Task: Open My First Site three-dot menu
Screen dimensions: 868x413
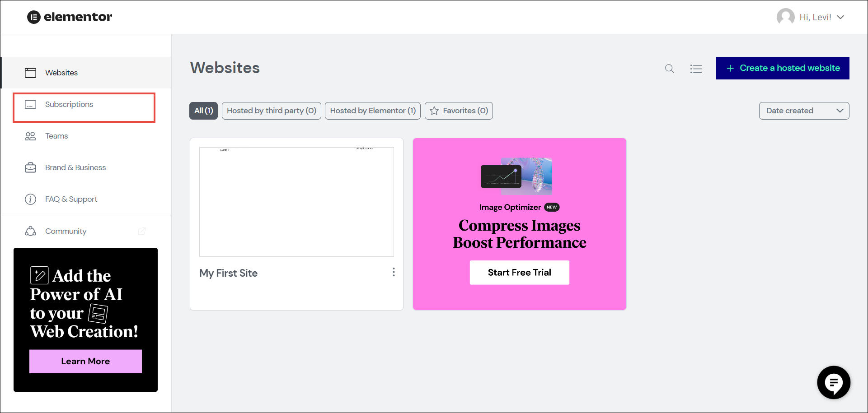Action: coord(394,272)
